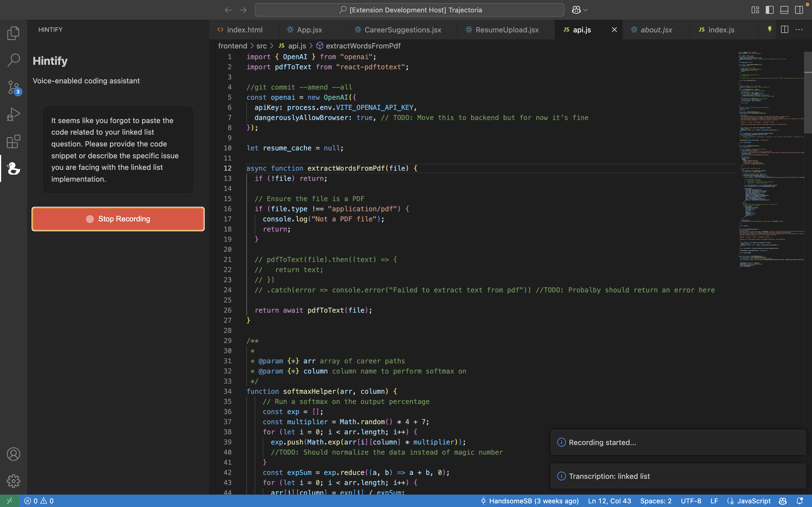
Task: Click the Stop Recording button
Action: point(118,219)
